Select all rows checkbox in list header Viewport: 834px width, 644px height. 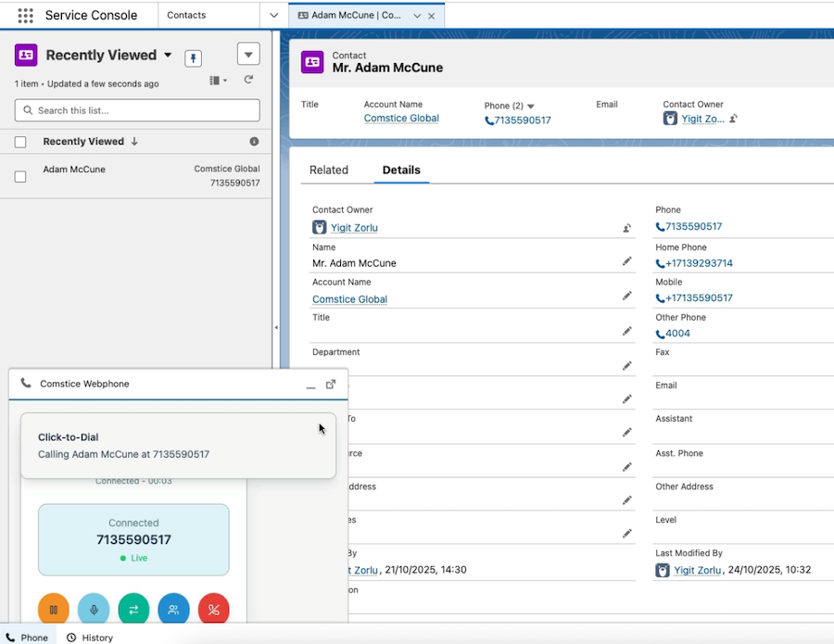20,142
